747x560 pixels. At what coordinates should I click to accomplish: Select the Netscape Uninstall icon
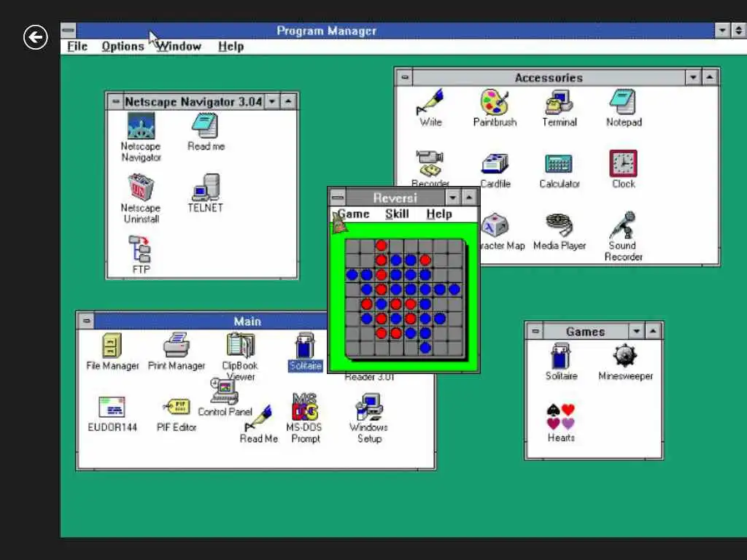(x=141, y=187)
